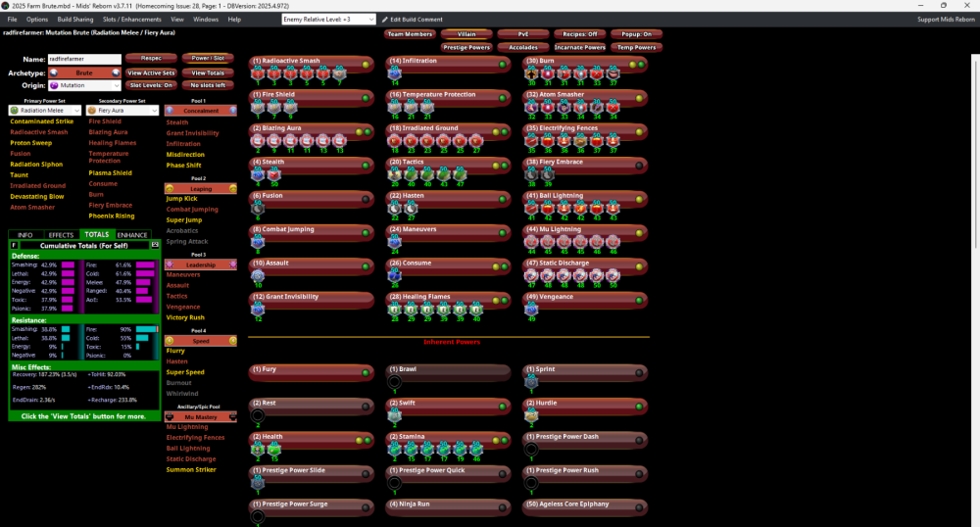Click the View Totals button
980x527 pixels.
click(x=208, y=72)
